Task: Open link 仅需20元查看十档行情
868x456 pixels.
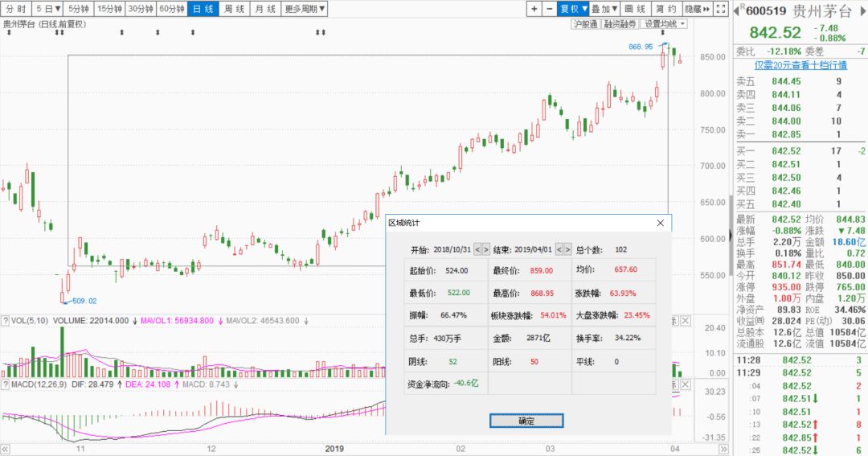Action: click(800, 65)
